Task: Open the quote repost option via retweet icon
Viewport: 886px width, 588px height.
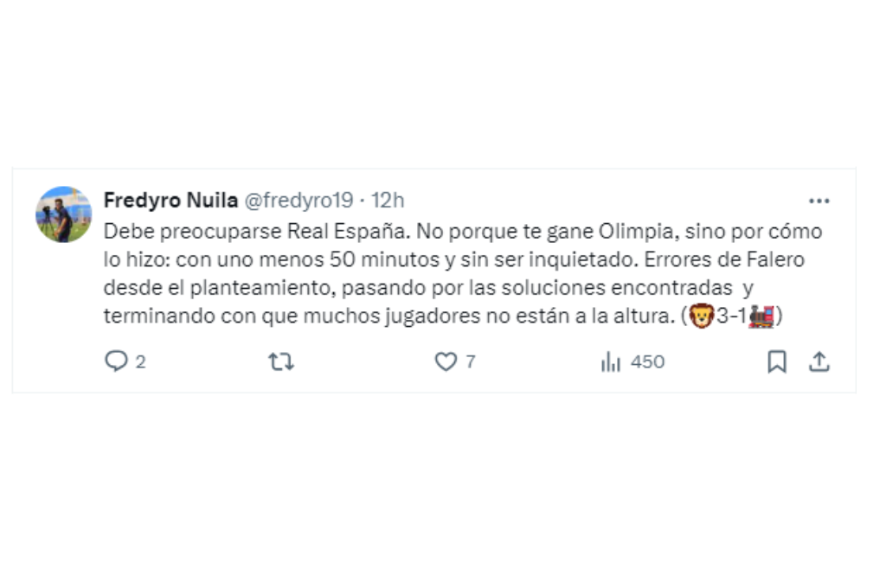Action: [x=279, y=363]
